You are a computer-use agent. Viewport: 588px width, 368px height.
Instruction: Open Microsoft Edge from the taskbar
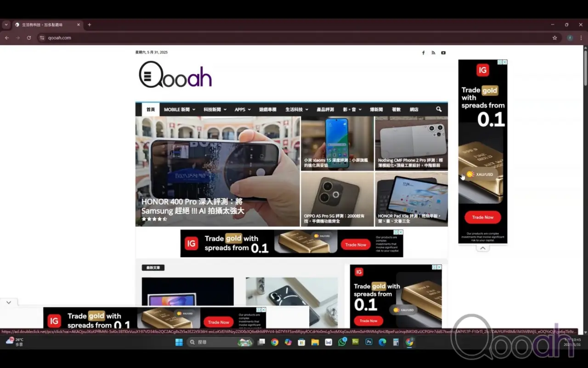click(x=382, y=342)
